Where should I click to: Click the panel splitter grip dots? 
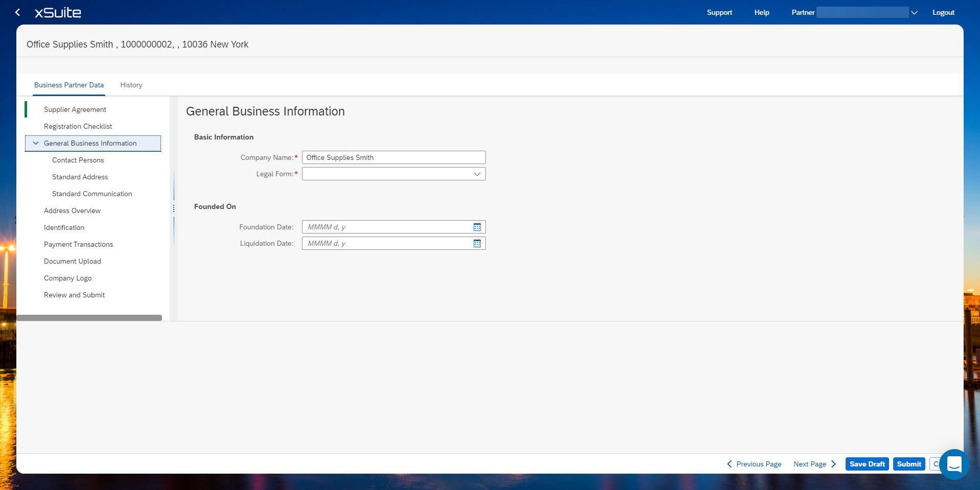click(174, 208)
